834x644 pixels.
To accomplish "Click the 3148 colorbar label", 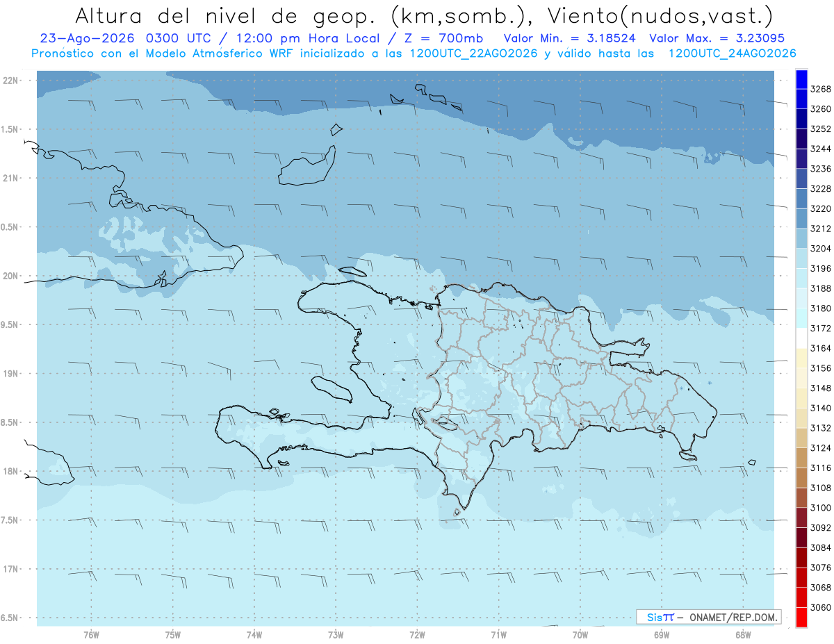I will pos(821,388).
